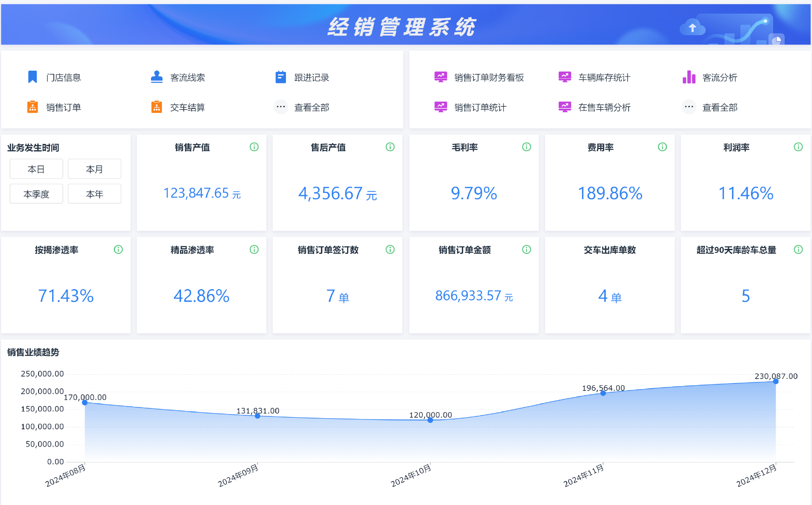Screen dimensions: 812x505
Task: Click info icon on 按揭渗透率 card
Action: 118,249
